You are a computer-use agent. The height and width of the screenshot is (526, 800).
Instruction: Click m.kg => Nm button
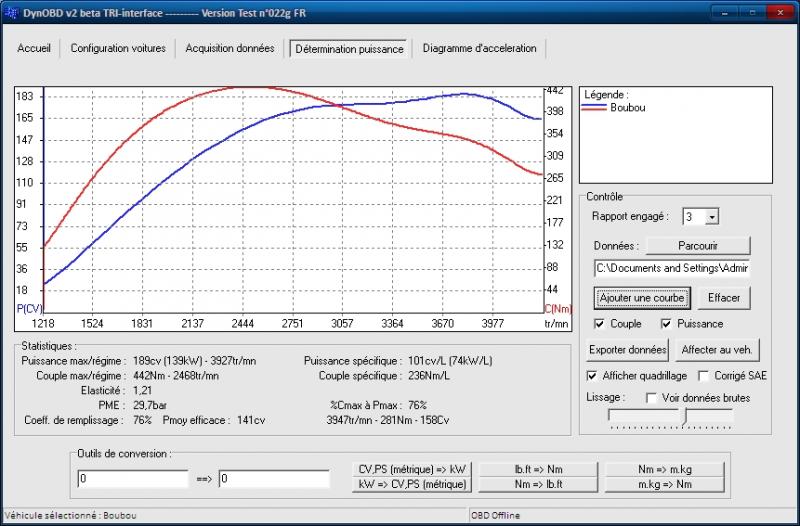pyautogui.click(x=665, y=485)
